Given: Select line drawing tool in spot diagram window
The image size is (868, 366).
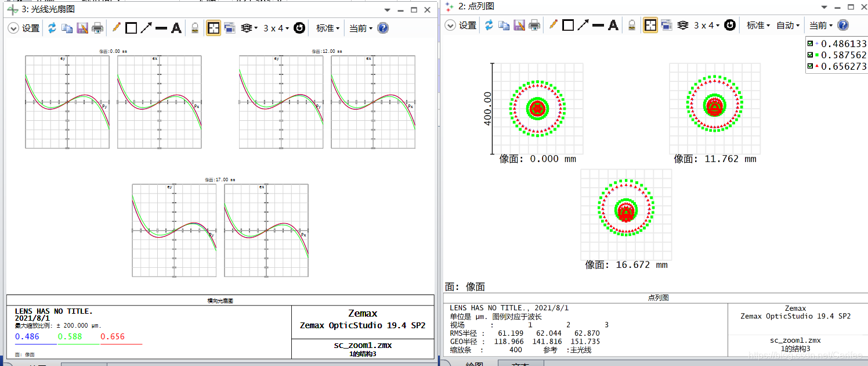Looking at the screenshot, I should coord(598,26).
